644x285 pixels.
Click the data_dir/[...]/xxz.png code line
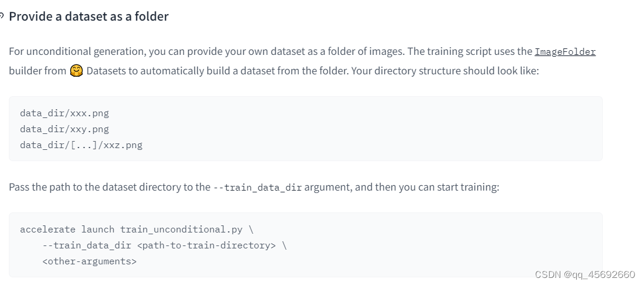point(81,145)
